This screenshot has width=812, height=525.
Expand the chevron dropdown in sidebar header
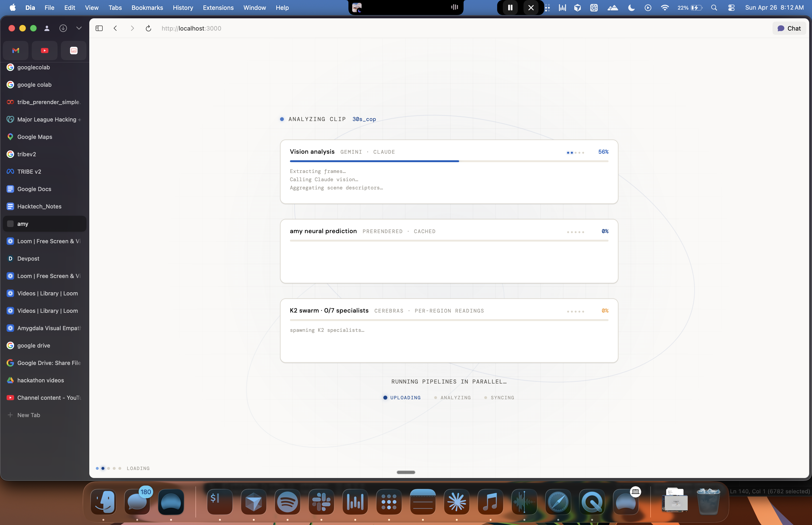click(79, 28)
